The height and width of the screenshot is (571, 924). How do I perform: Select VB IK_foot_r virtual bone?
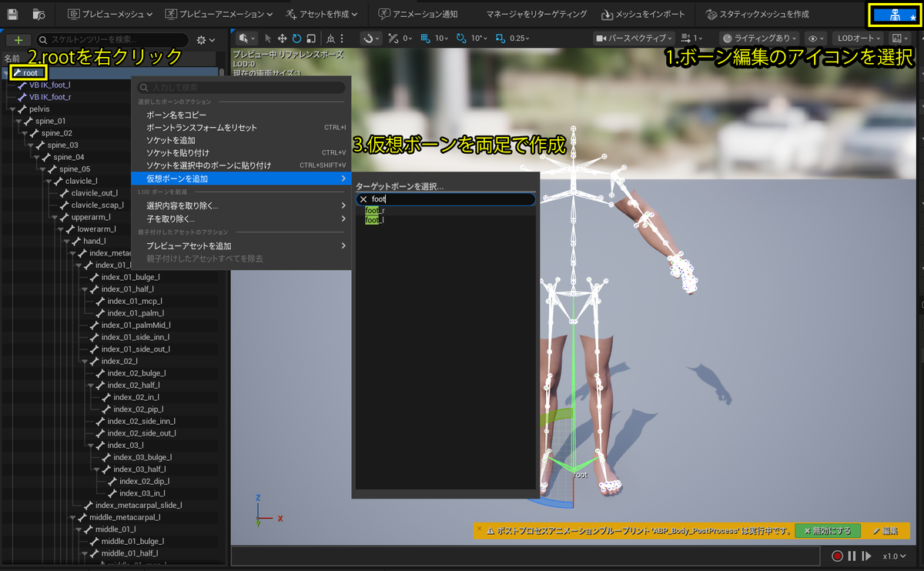pyautogui.click(x=50, y=97)
